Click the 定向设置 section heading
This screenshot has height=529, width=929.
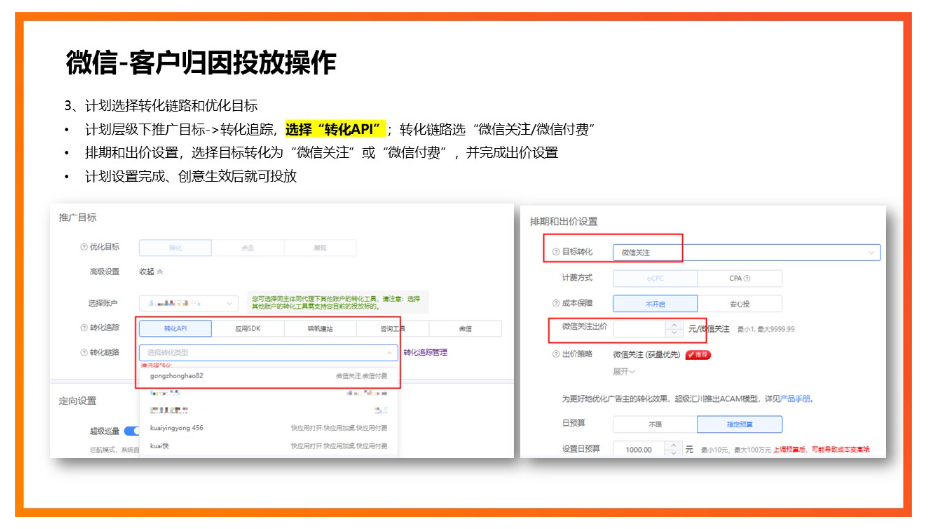point(77,401)
